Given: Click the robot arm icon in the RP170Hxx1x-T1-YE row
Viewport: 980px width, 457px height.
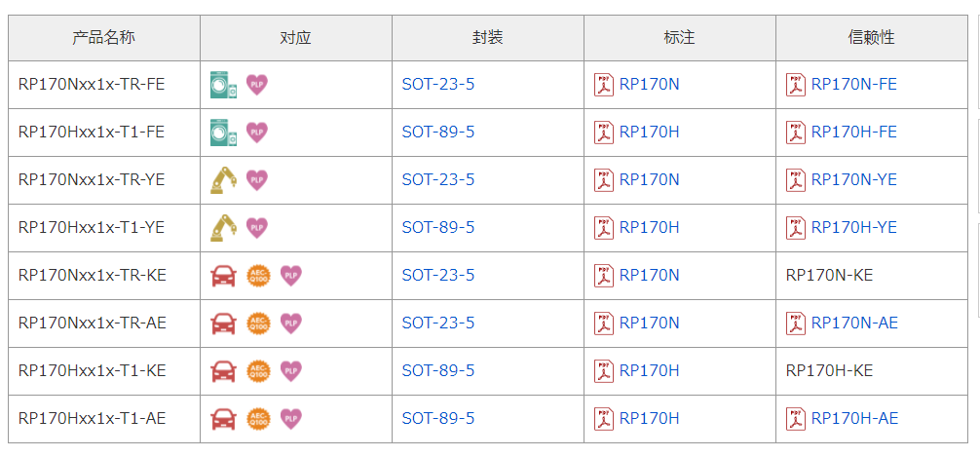Looking at the screenshot, I should [223, 228].
